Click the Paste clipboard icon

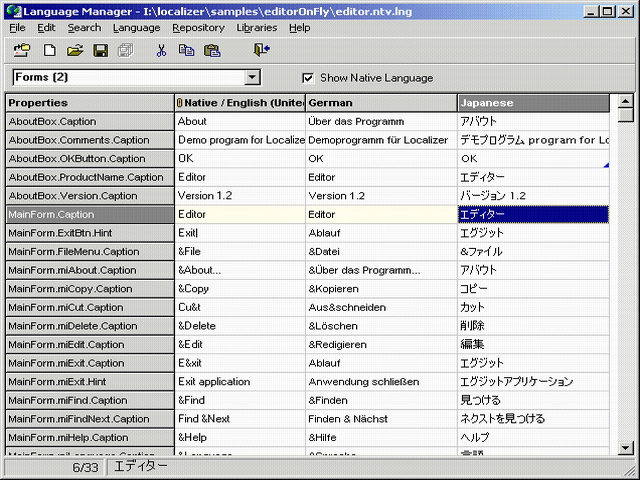point(212,50)
